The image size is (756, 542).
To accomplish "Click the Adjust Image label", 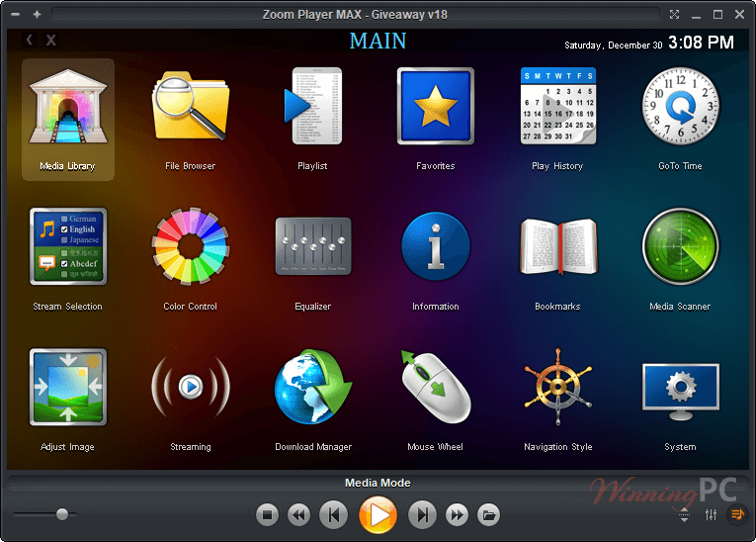I will pos(67,447).
